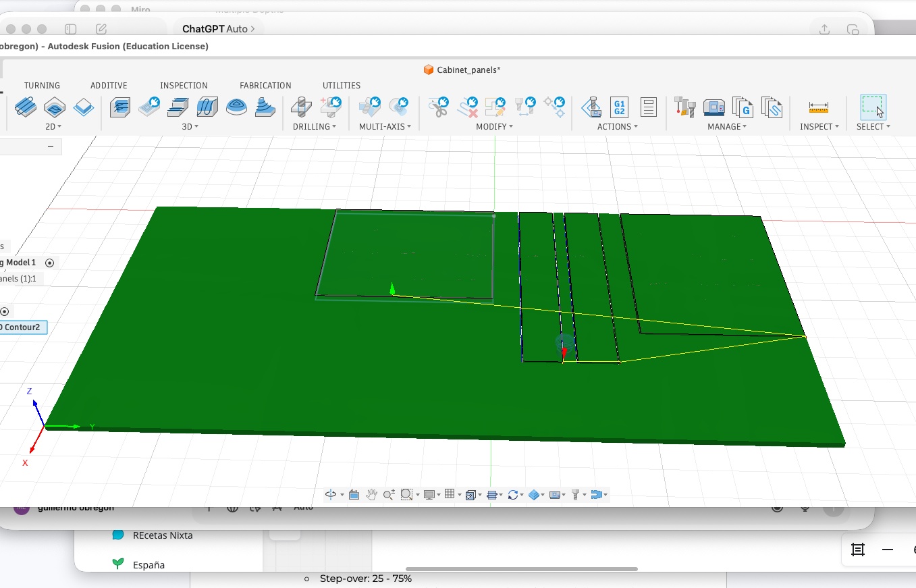This screenshot has width=916, height=588.
Task: Click the Multi-Axis Contour extension icon
Action: coord(399,106)
